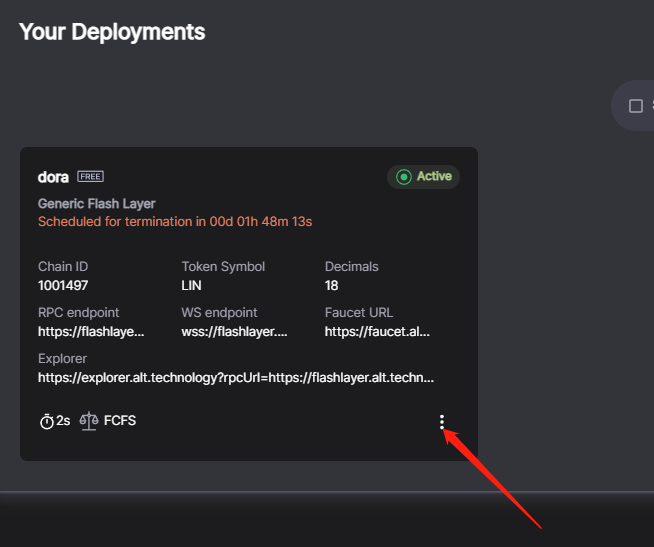
Task: Click the RPC endpoint https://flashlaye... URL
Action: 91,331
